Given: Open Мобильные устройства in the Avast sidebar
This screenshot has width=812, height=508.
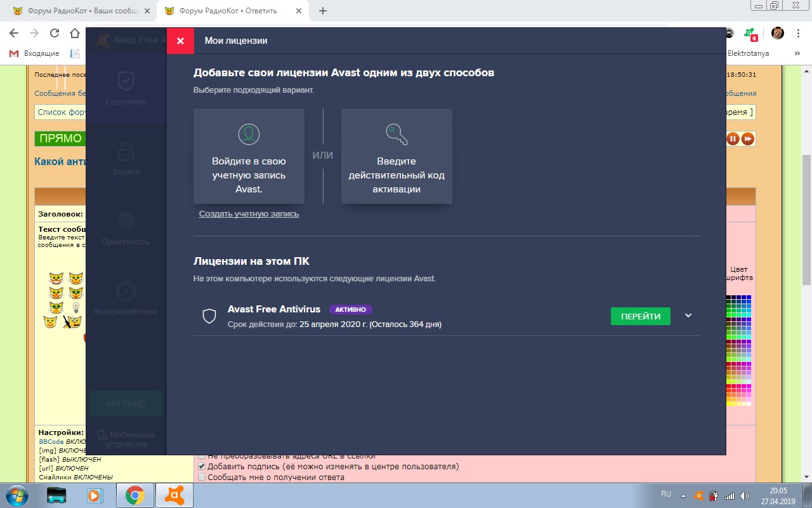Looking at the screenshot, I should (126, 439).
